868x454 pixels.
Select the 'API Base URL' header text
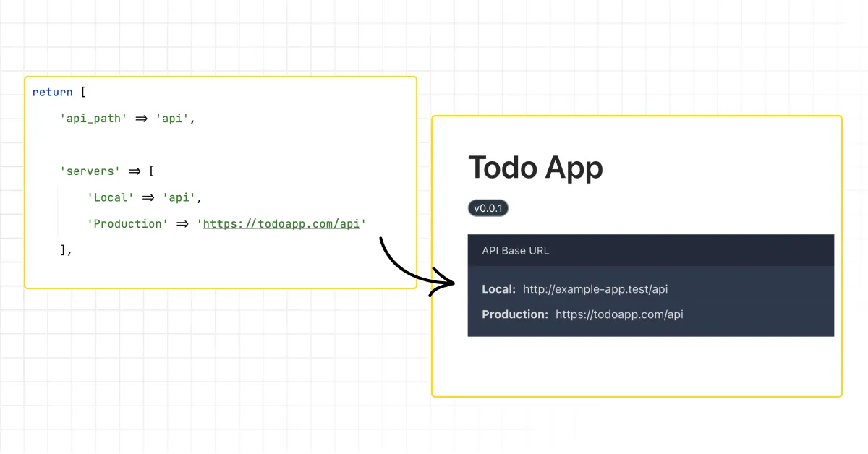click(516, 251)
